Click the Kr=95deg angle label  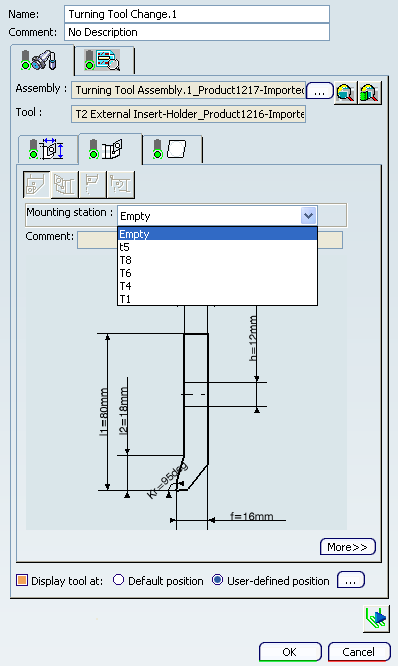(167, 480)
